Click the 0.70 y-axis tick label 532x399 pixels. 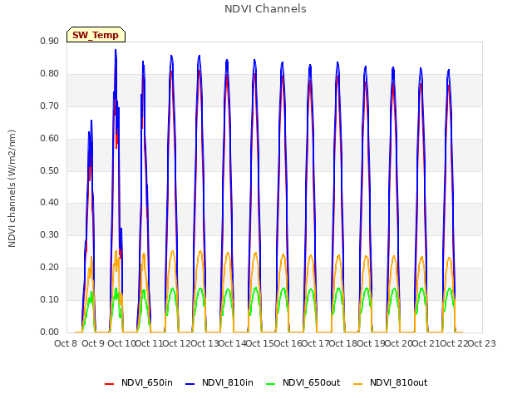(x=50, y=106)
